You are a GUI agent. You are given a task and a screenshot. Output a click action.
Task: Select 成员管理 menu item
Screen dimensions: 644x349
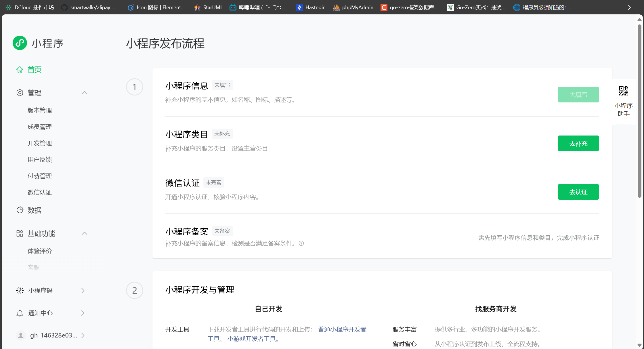click(40, 127)
